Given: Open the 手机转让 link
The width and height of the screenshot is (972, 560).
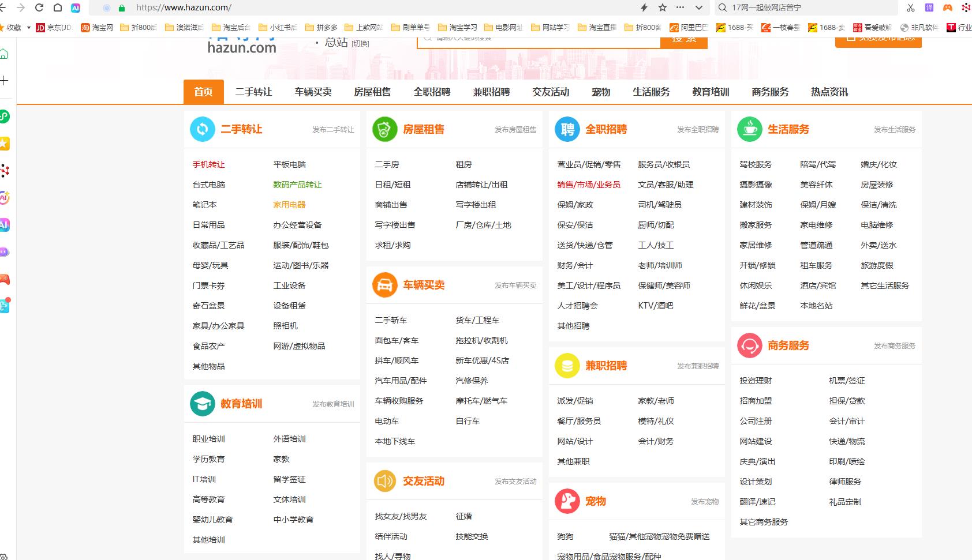Looking at the screenshot, I should 208,164.
